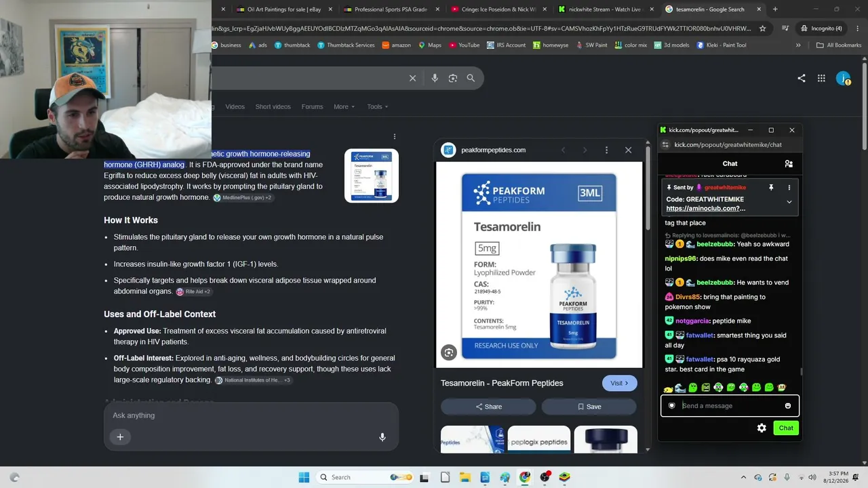The height and width of the screenshot is (488, 868).
Task: Expand the Tools dropdown
Action: point(378,106)
